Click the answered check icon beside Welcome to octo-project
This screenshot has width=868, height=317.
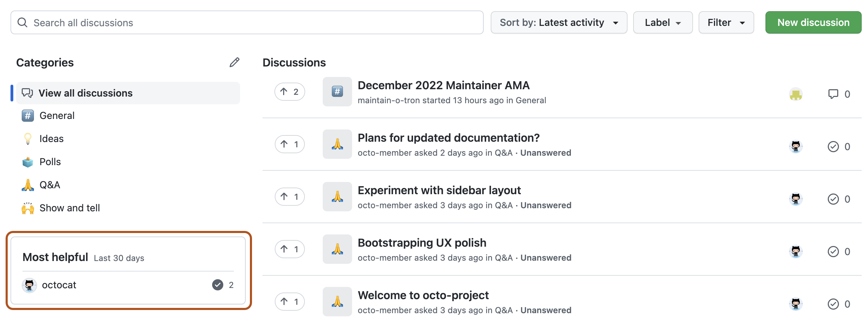(833, 304)
